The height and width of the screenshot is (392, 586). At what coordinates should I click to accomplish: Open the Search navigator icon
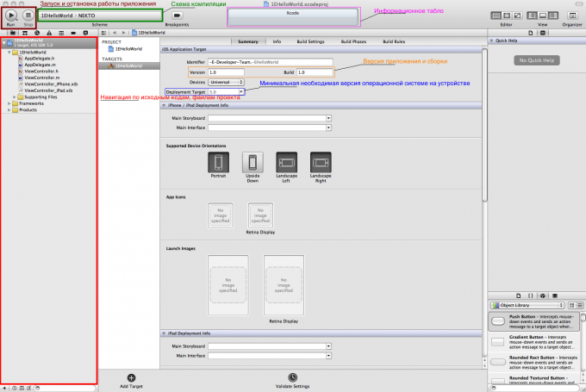(37, 33)
